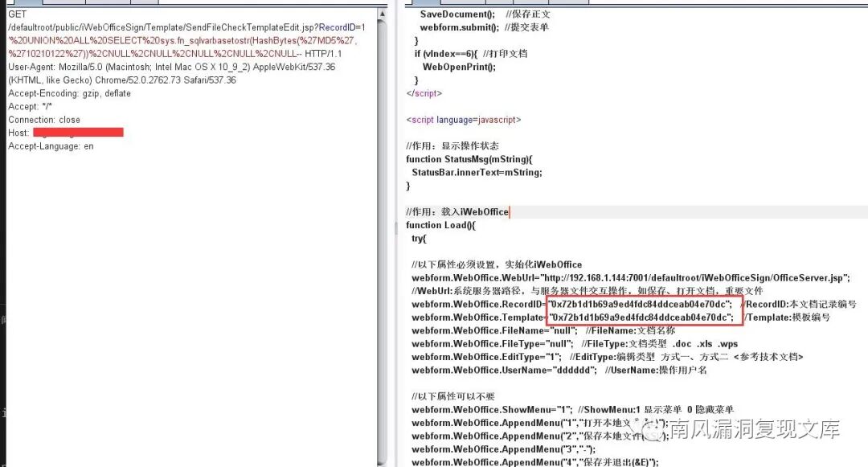868x467 pixels.
Task: Click the webform.submit(); line
Action: (x=485, y=27)
